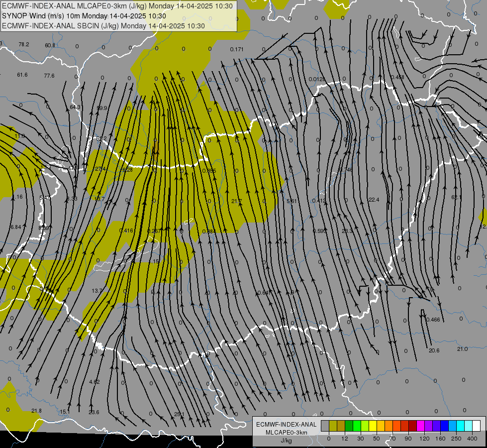Click the MLCAPE0-3km title line at top
487x448 pixels.
coord(117,6)
